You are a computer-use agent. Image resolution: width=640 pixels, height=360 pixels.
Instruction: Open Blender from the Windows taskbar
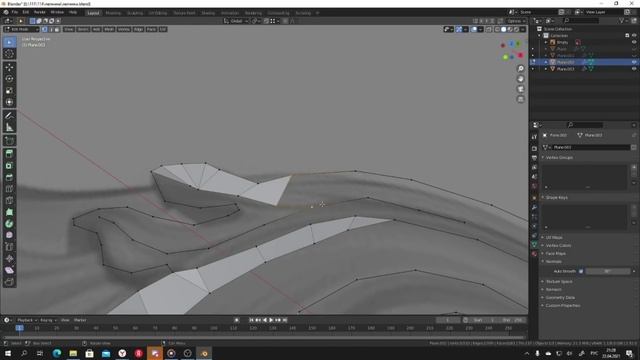pyautogui.click(x=204, y=353)
